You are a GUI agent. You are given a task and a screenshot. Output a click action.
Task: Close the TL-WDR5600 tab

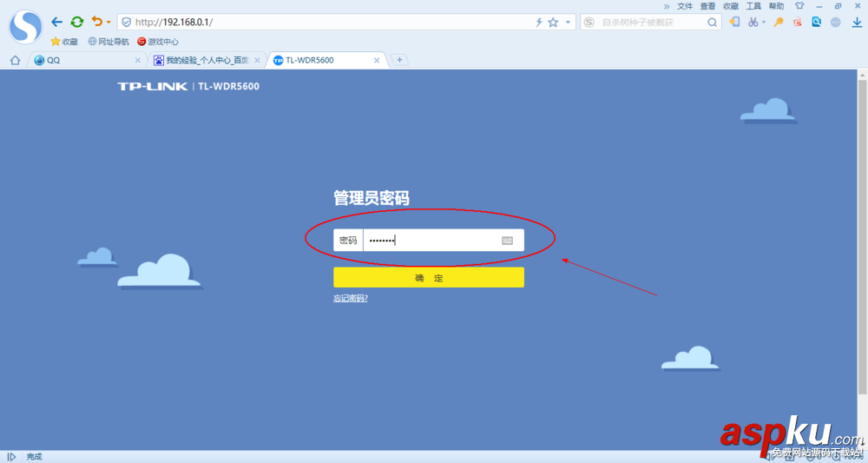(377, 60)
